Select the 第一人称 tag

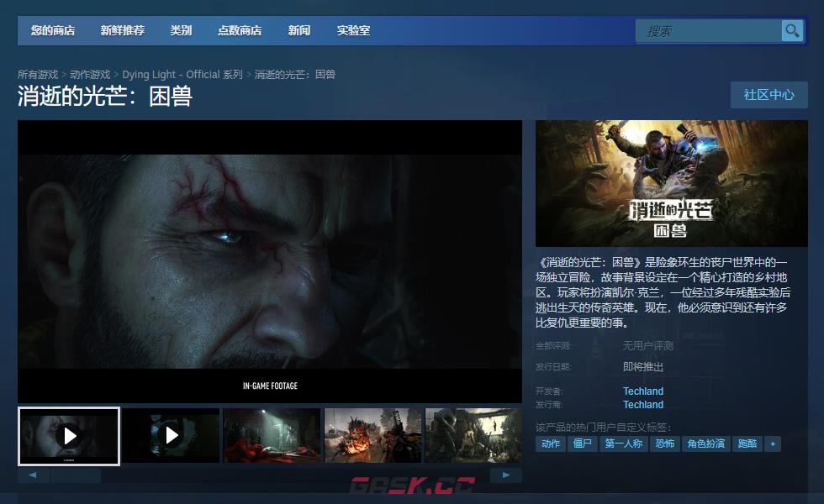624,444
